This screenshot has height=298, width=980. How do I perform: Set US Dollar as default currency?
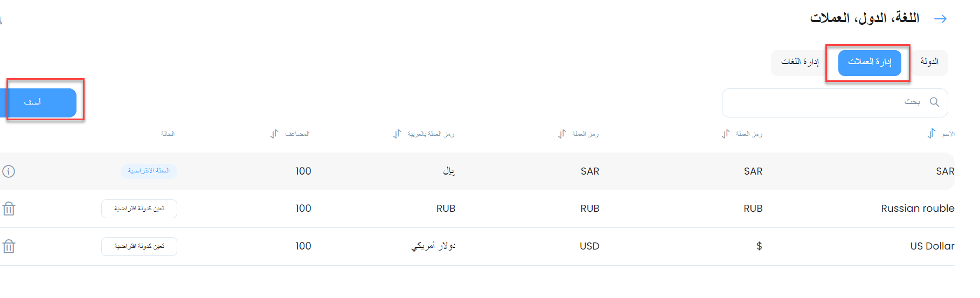pos(139,246)
